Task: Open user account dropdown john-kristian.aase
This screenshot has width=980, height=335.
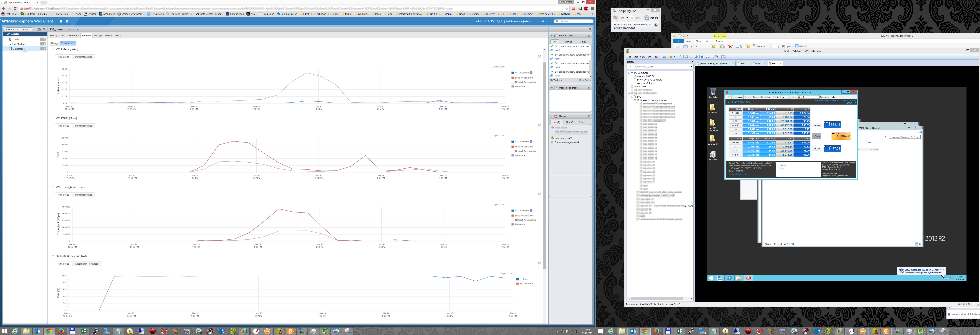Action: point(519,21)
